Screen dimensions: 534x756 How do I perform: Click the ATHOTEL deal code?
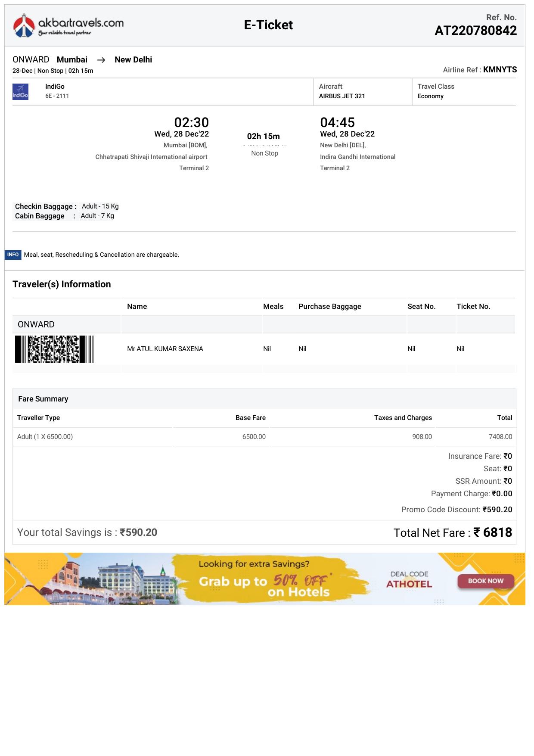pyautogui.click(x=409, y=584)
